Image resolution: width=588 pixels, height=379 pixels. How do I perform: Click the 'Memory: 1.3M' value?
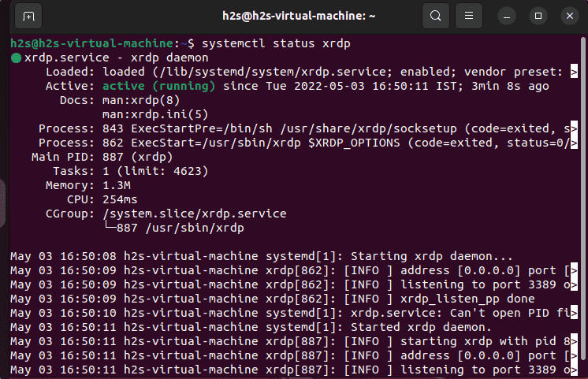117,186
